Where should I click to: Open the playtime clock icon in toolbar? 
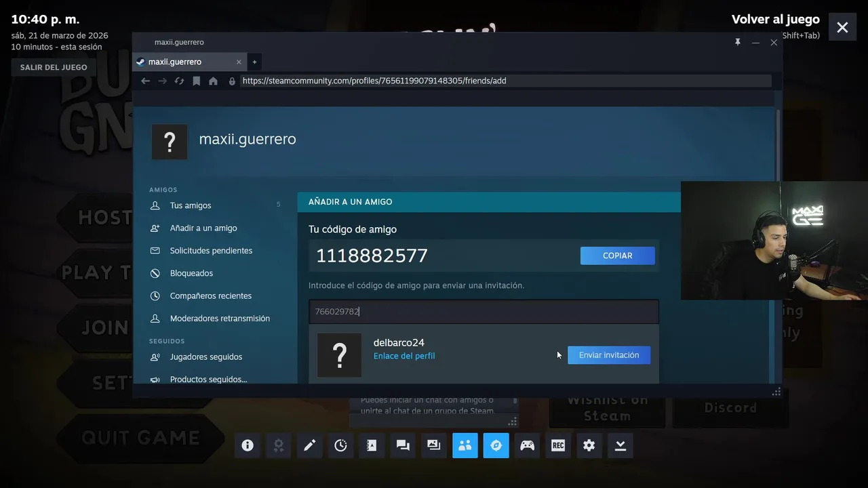click(340, 445)
